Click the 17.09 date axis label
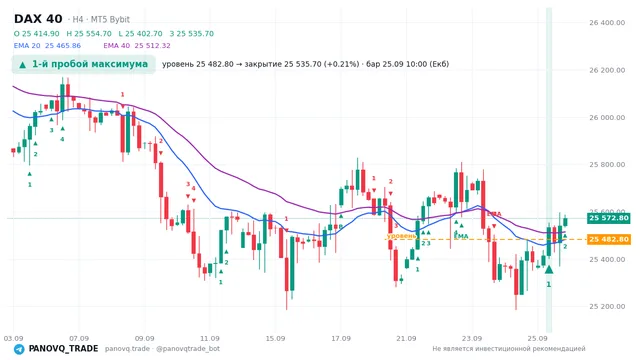 pyautogui.click(x=341, y=338)
